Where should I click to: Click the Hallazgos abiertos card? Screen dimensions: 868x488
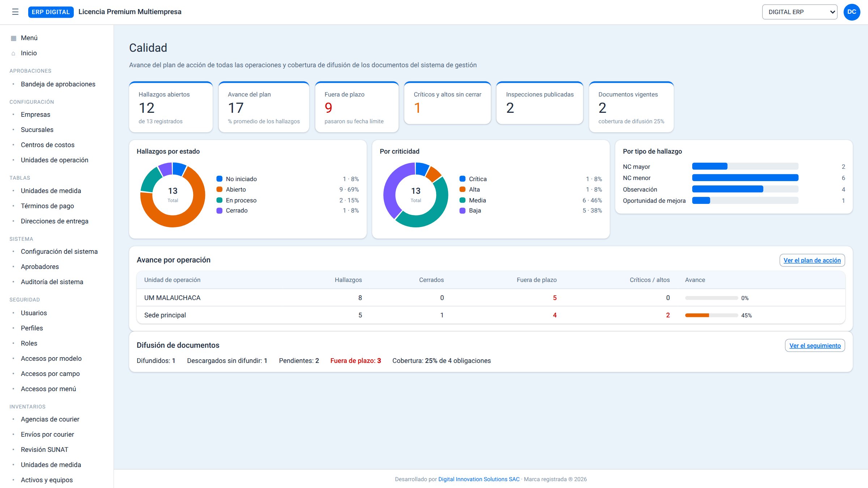[x=171, y=107]
